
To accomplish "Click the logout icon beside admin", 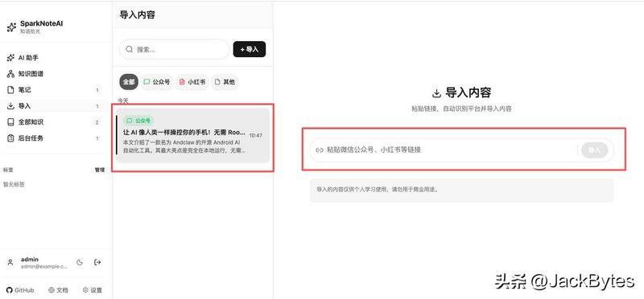I will [97, 263].
